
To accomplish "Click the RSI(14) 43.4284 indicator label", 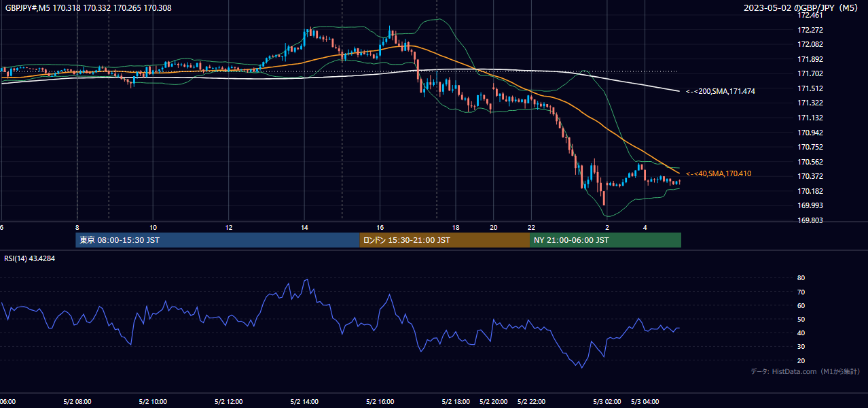I will tap(30, 258).
